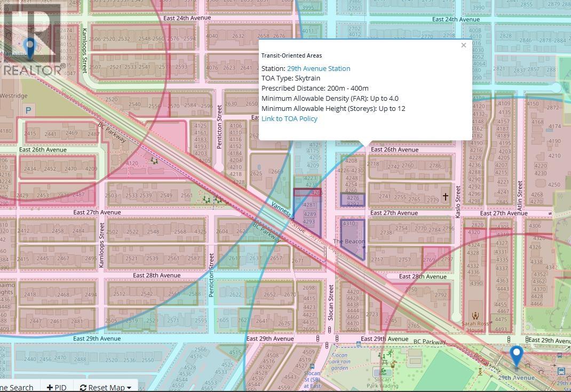This screenshot has width=571, height=392.
Task: Select lot 2604 on East 27th Avenue
Action: [x=222, y=231]
